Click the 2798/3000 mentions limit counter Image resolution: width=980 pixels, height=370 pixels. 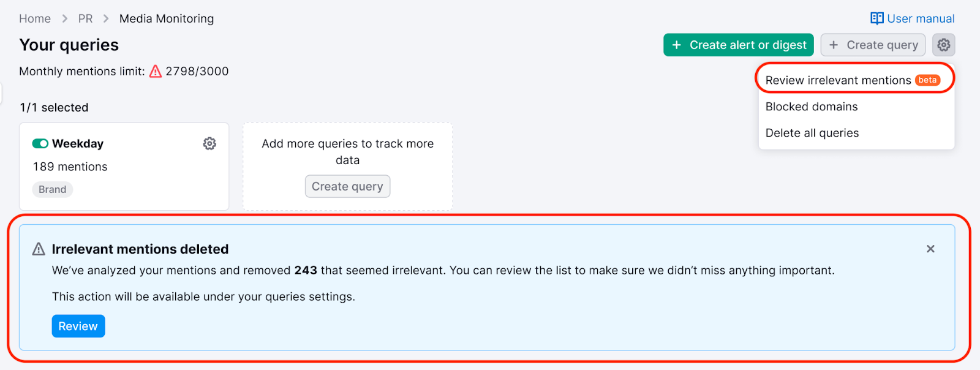pos(197,71)
